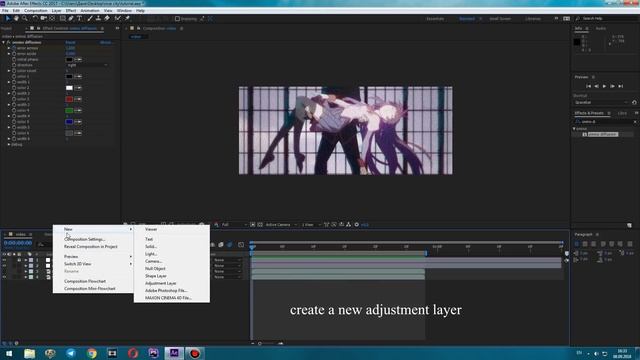Open the direction dropdown set to right
640x360 pixels.
[x=88, y=65]
